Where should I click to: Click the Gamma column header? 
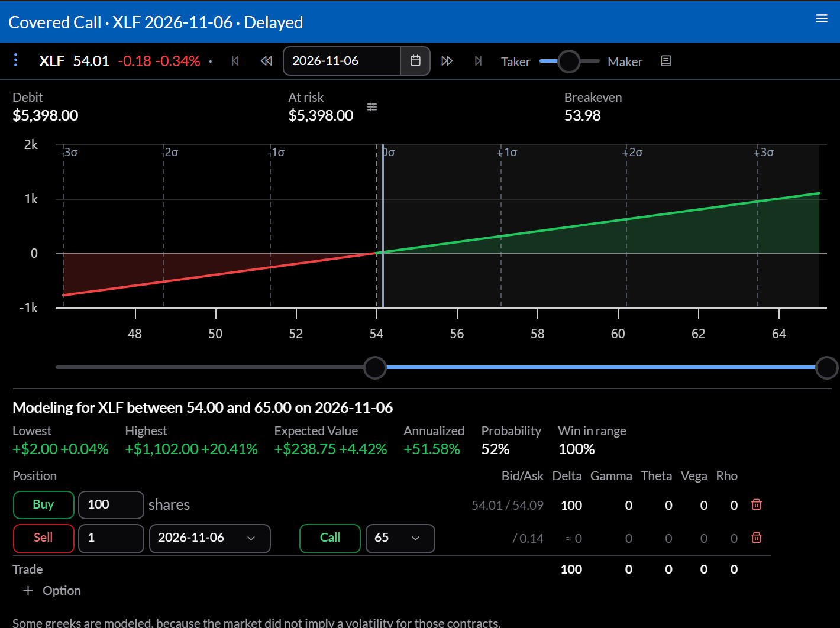pyautogui.click(x=611, y=476)
